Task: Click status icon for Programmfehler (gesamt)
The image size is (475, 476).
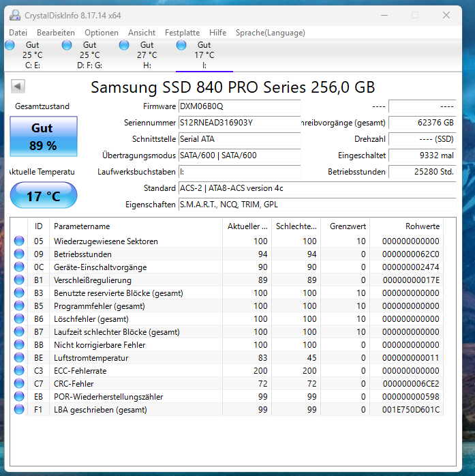Action: click(19, 306)
